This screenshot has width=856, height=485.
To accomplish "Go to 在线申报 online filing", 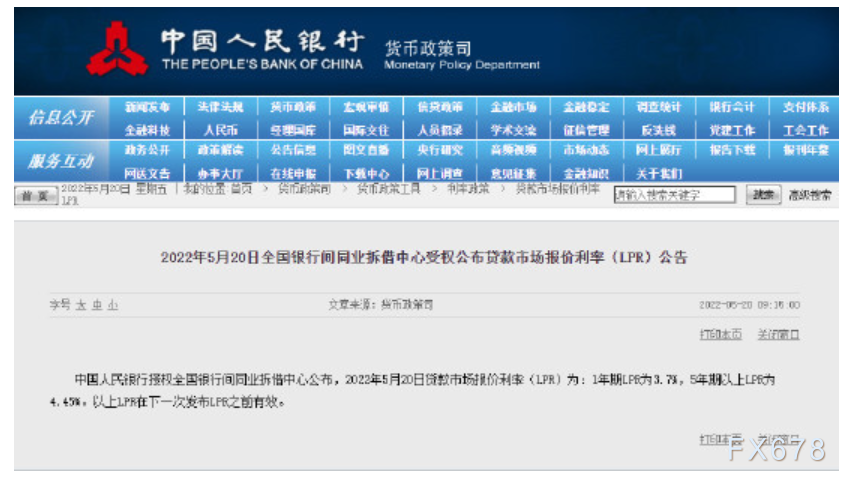I will click(293, 174).
